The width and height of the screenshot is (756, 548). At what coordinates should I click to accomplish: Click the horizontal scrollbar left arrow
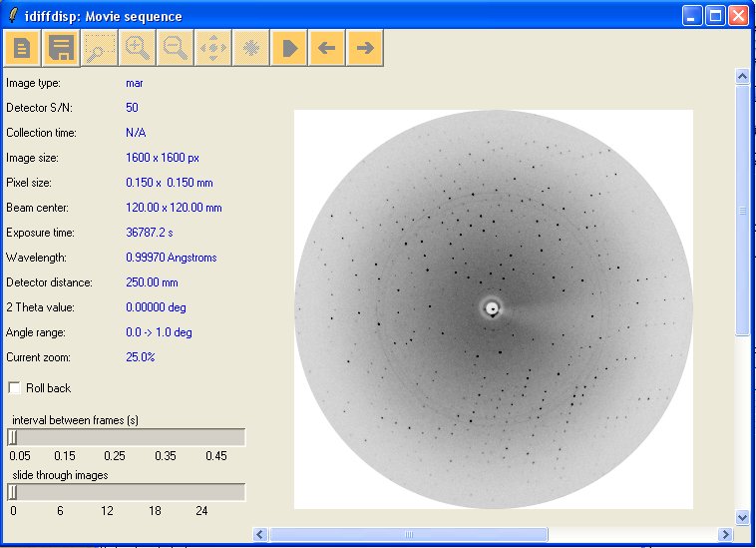click(261, 534)
